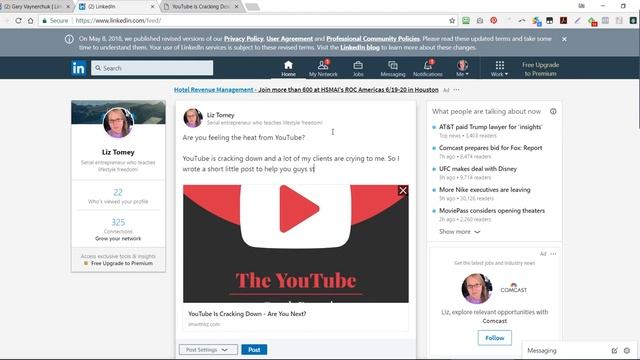This screenshot has width=640, height=360.
Task: Bookmark page with star icon
Action: click(x=452, y=20)
